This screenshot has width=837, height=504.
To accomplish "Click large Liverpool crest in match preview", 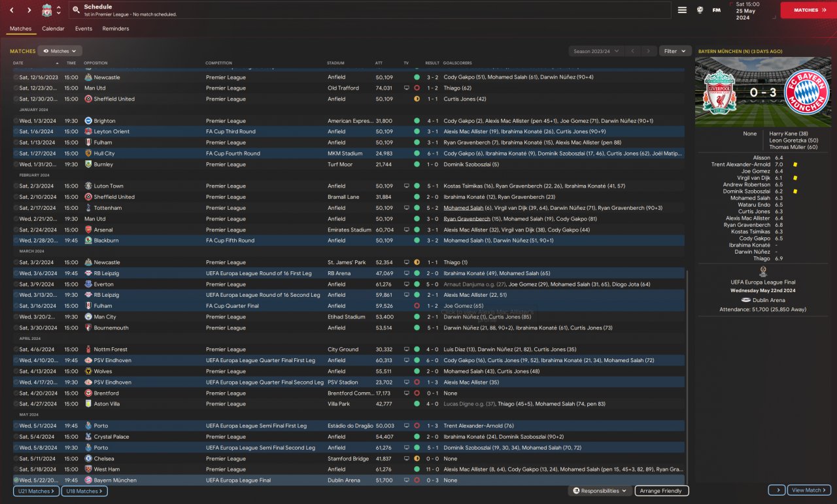I will coord(719,92).
